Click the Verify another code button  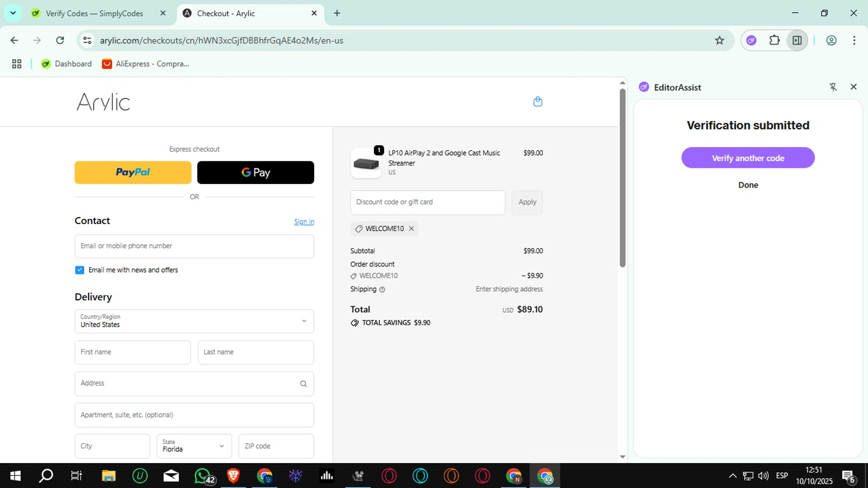(748, 158)
